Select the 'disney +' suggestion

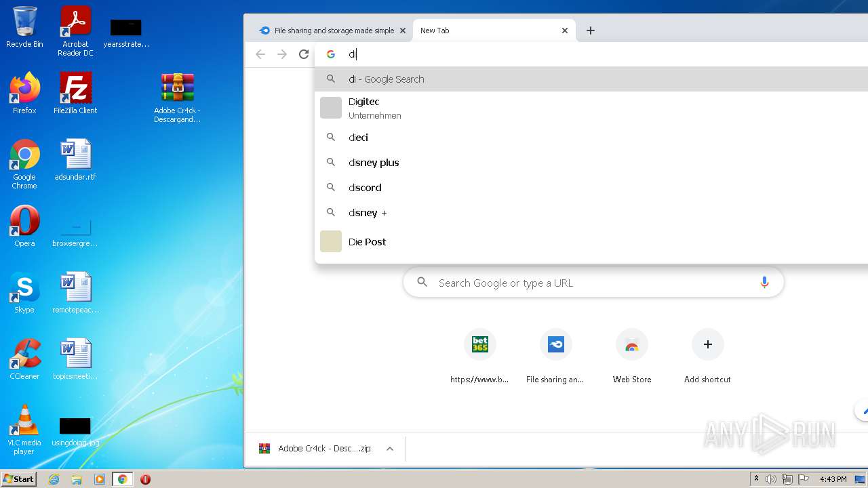coord(591,212)
